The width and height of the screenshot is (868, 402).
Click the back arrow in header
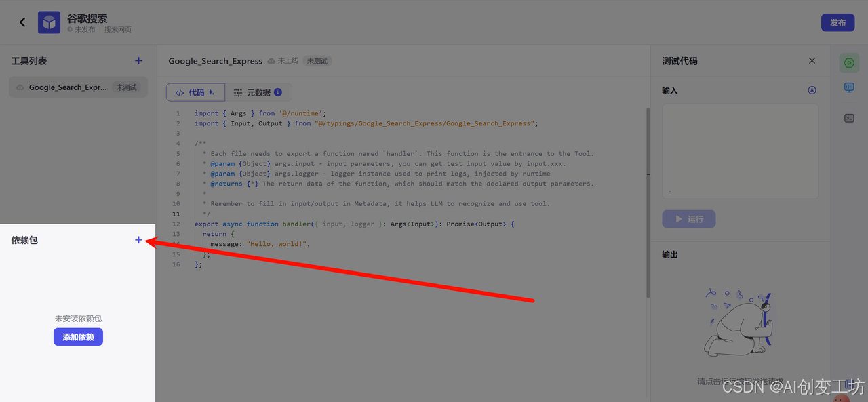22,22
